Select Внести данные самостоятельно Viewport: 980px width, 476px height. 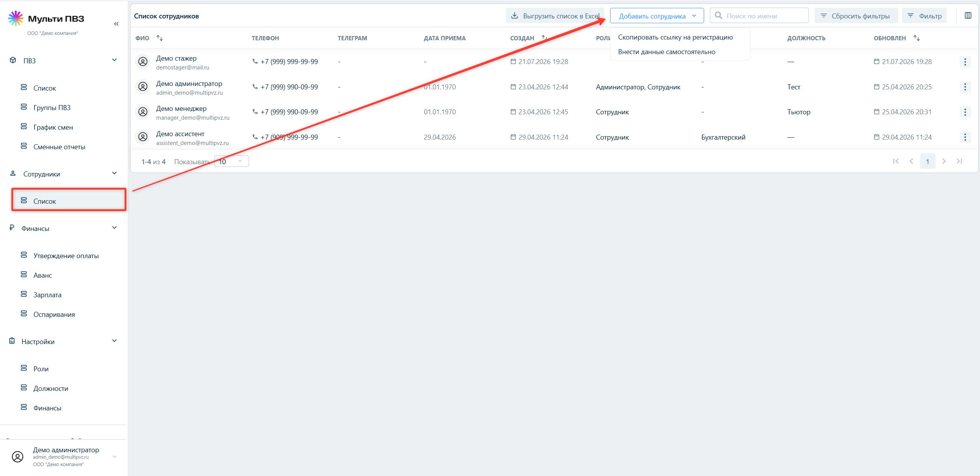pos(667,52)
